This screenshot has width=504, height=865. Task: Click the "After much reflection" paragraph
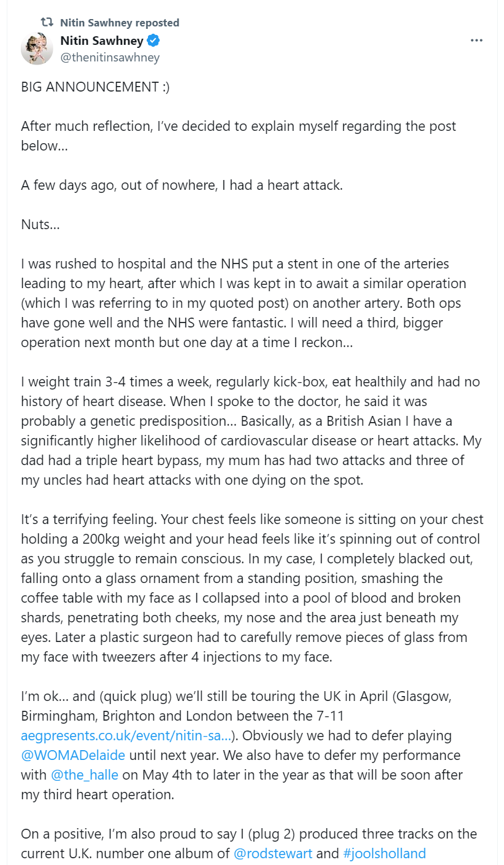point(239,136)
